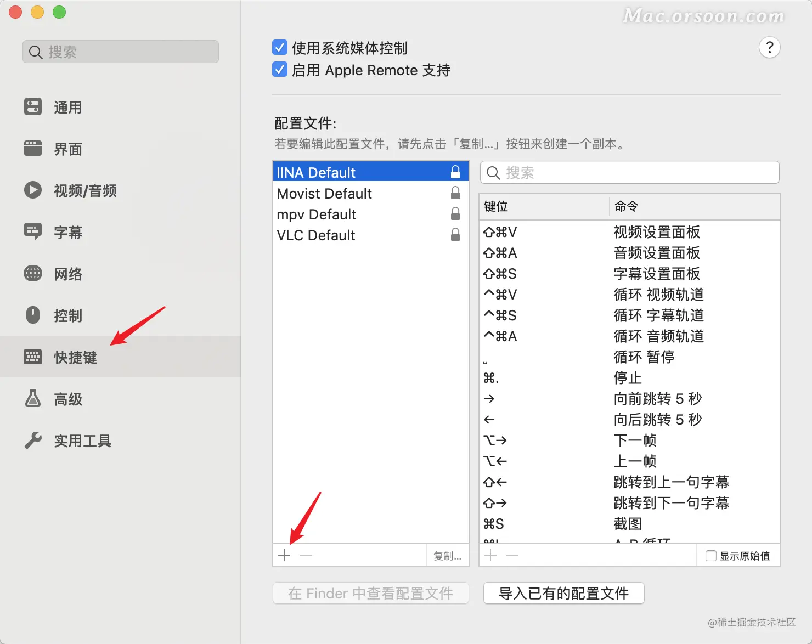Viewport: 812px width, 644px height.
Task: Select the 音频设置面板 command row
Action: (x=630, y=253)
